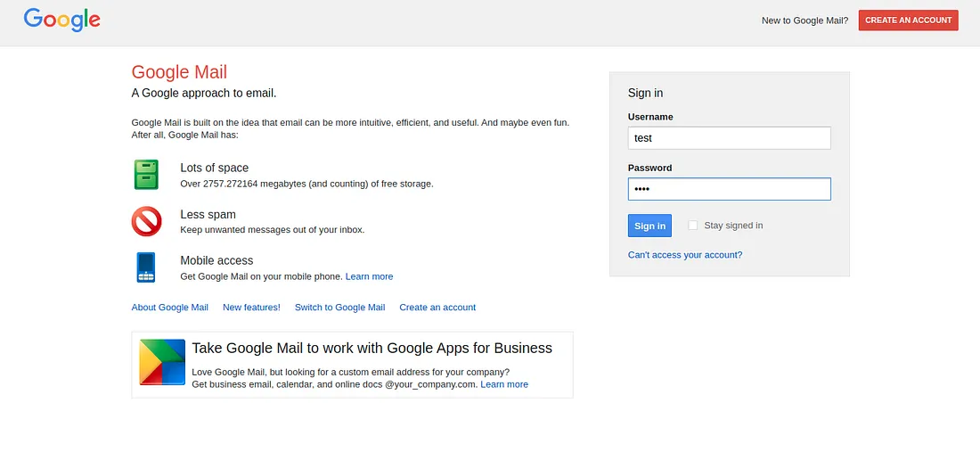
Task: Click the New to Google Mail? text
Action: (x=805, y=21)
